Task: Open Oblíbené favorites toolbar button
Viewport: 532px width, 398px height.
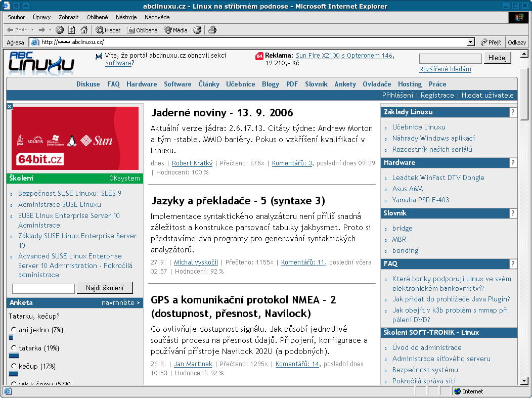Action: pyautogui.click(x=142, y=30)
